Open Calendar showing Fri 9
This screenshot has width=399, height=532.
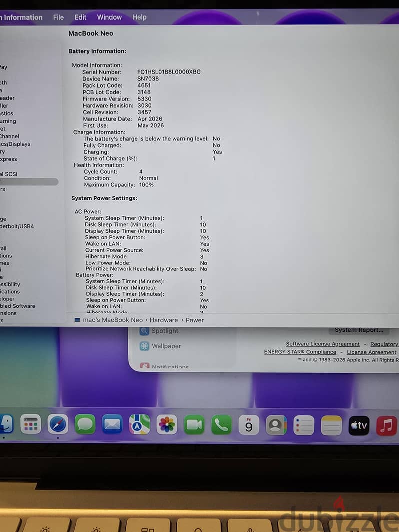coord(249,425)
